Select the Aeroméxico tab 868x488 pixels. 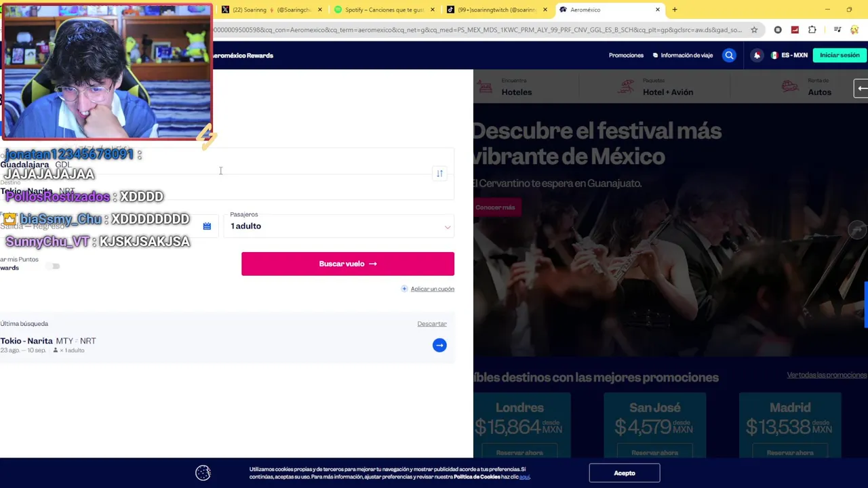click(610, 9)
